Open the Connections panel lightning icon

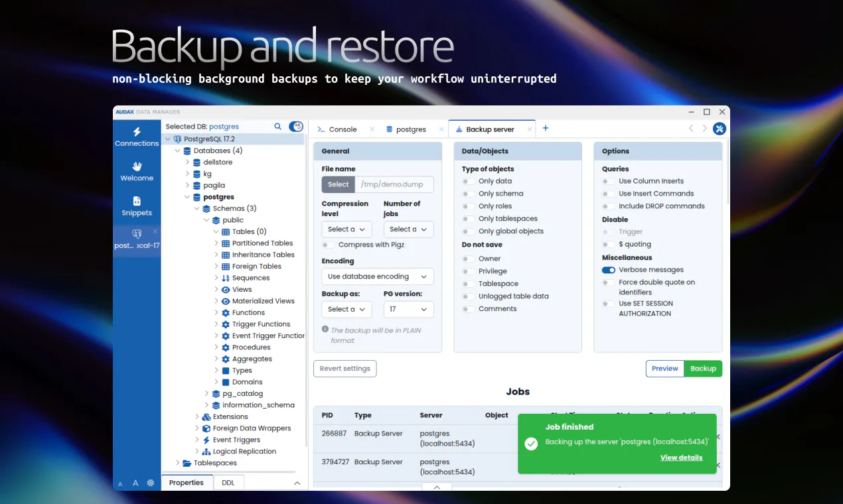[137, 132]
